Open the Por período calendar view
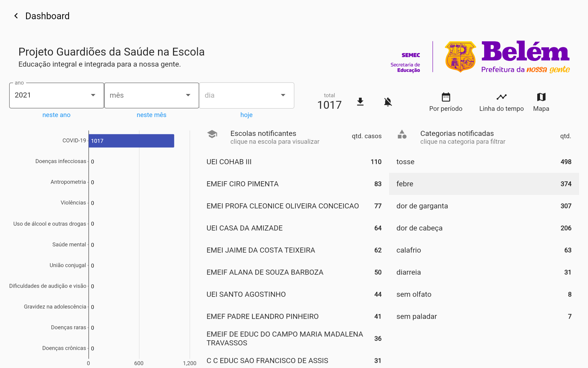Screen dimensions: 588x368 pos(446,102)
